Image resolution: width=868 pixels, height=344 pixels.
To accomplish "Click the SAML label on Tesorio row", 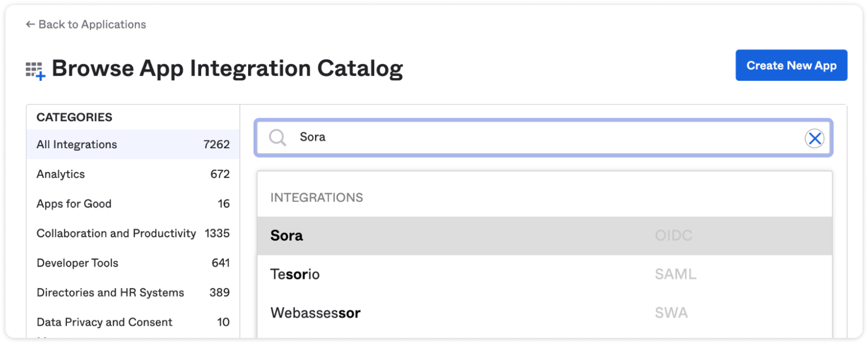I will coord(675,274).
